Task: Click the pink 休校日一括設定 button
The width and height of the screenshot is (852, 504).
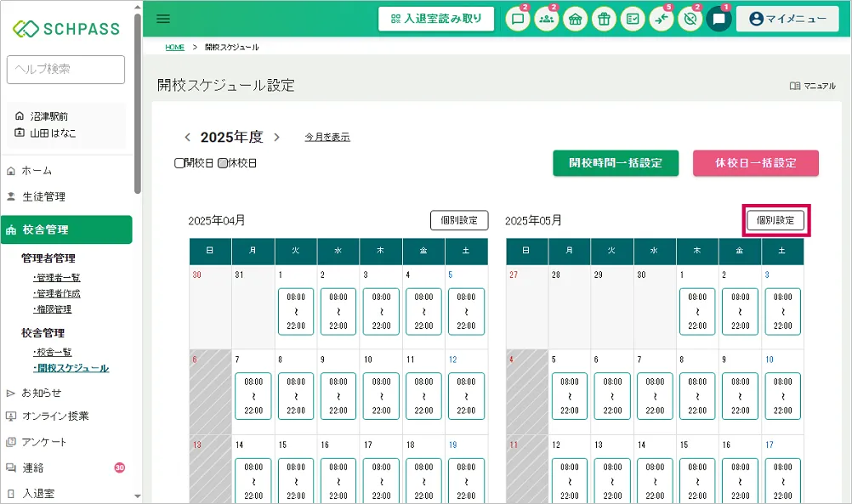Action: [x=755, y=163]
